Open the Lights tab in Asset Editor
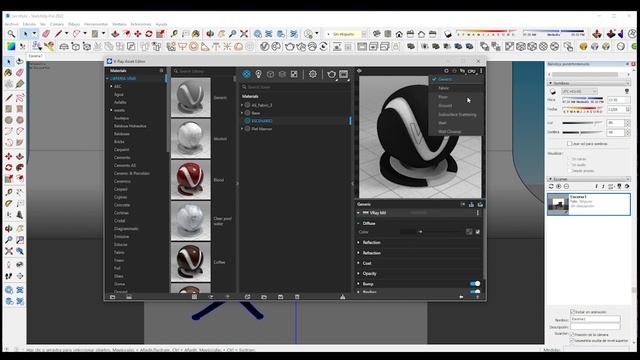The width and height of the screenshot is (640, 360). pos(258,74)
